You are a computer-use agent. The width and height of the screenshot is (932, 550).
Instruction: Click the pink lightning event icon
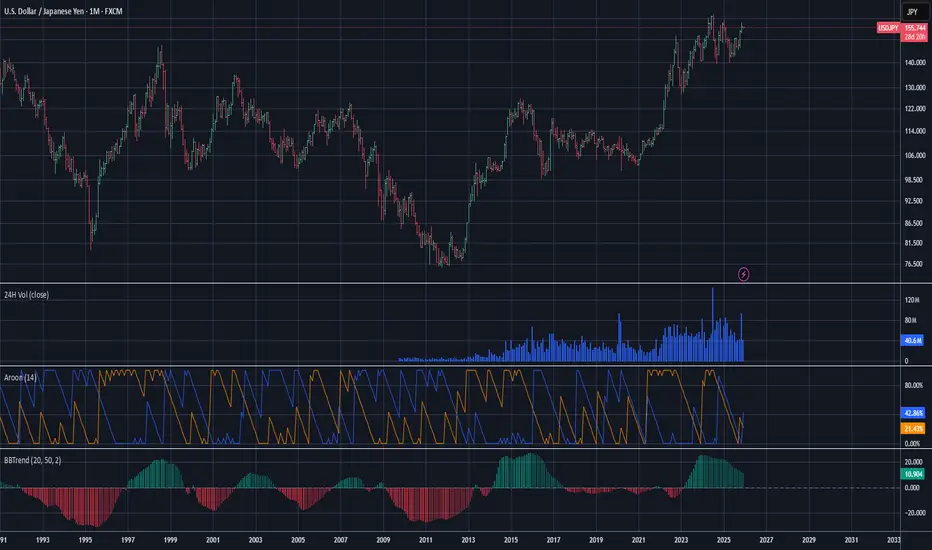744,274
